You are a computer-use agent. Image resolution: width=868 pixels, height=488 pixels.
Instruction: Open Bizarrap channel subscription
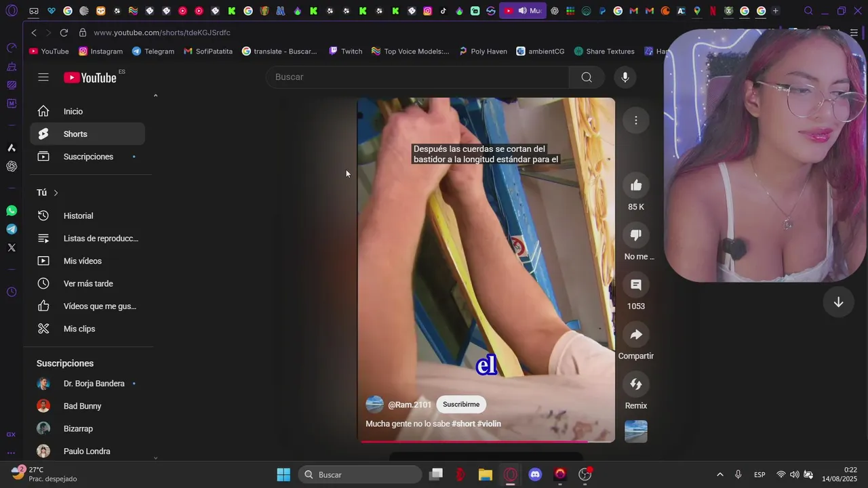(x=87, y=429)
